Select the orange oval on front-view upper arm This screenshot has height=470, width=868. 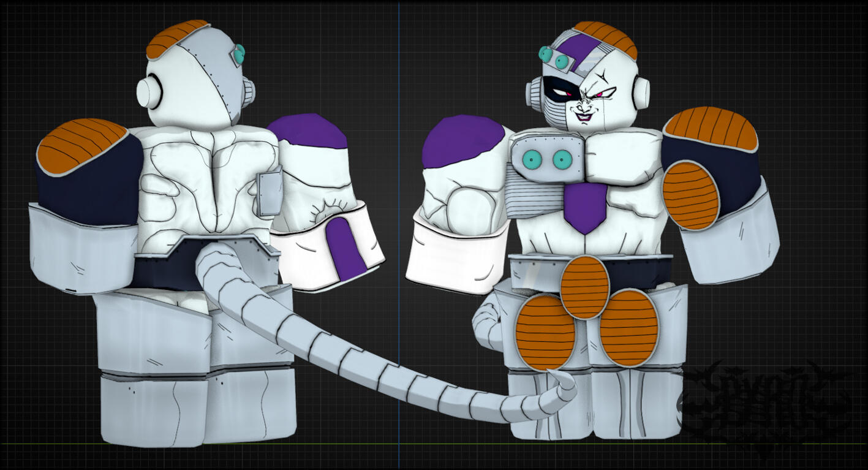[691, 195]
